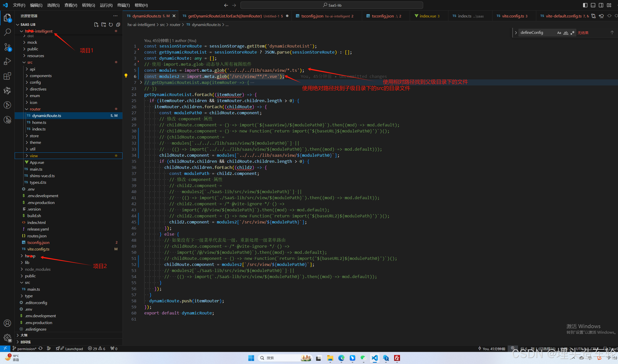Refresh the explorer file tree
The width and height of the screenshot is (618, 364).
tap(111, 25)
